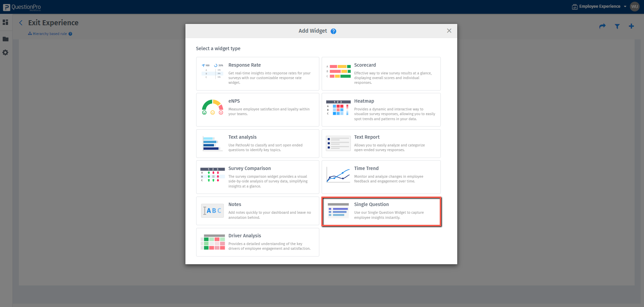The height and width of the screenshot is (307, 644).
Task: Open the Hierarchy based rule link
Action: point(50,34)
